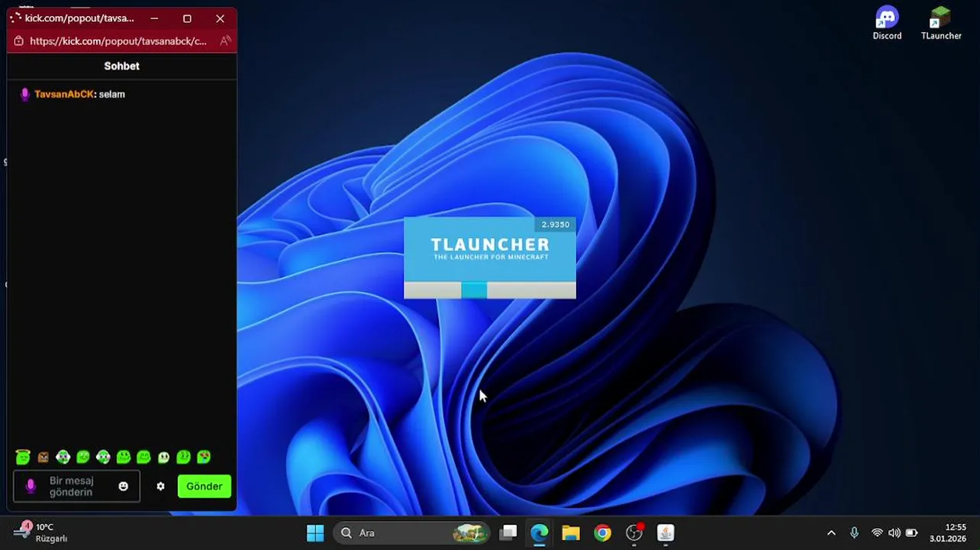Image resolution: width=980 pixels, height=550 pixels.
Task: Open Google Chrome from taskbar
Action: click(x=603, y=533)
